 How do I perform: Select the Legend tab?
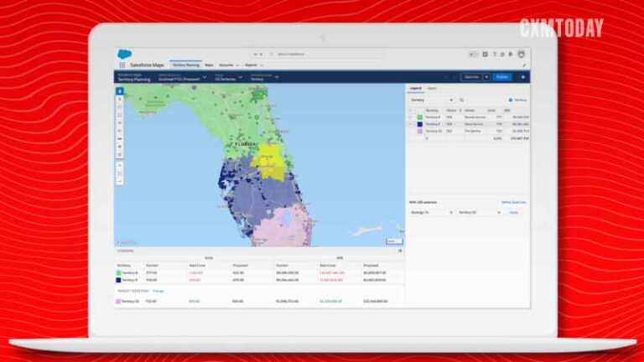(416, 88)
